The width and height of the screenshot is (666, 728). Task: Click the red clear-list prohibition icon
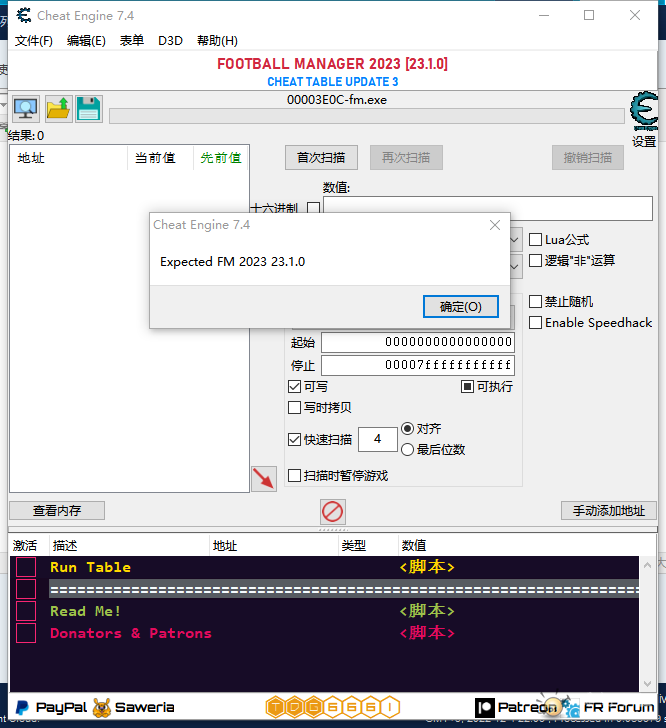333,512
